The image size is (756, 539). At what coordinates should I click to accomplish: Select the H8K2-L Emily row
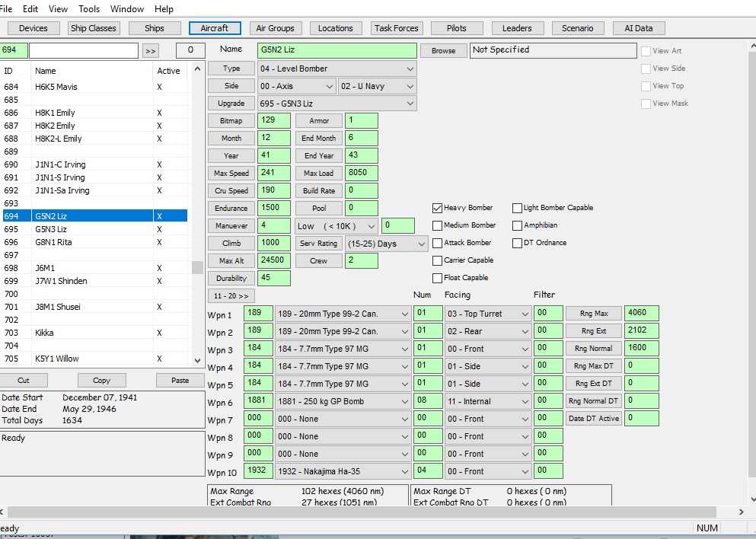coord(94,139)
